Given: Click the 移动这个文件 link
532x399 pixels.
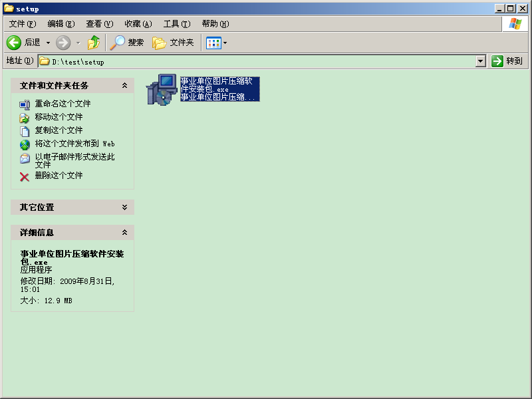Looking at the screenshot, I should pyautogui.click(x=59, y=117).
